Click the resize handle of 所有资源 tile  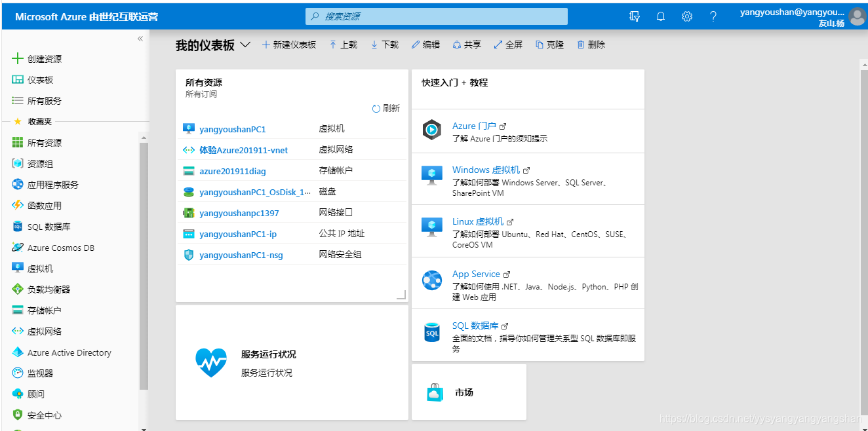(x=401, y=295)
